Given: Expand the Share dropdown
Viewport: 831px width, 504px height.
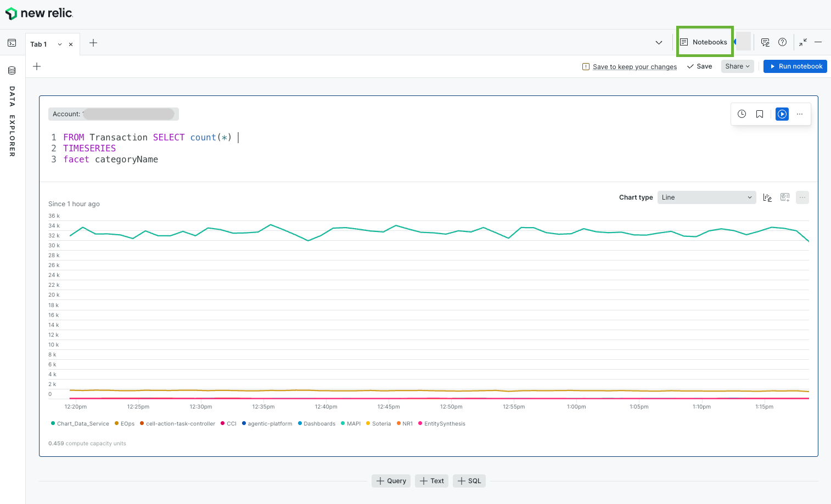Looking at the screenshot, I should pos(737,66).
